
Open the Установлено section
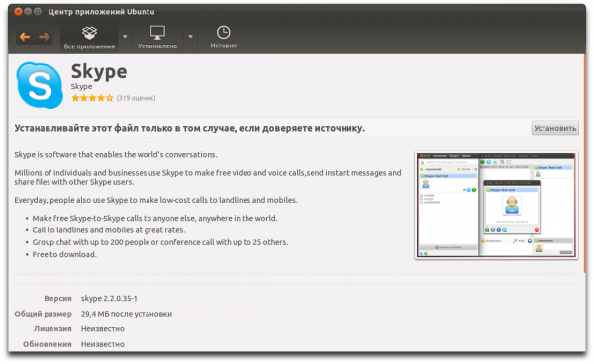pyautogui.click(x=157, y=38)
